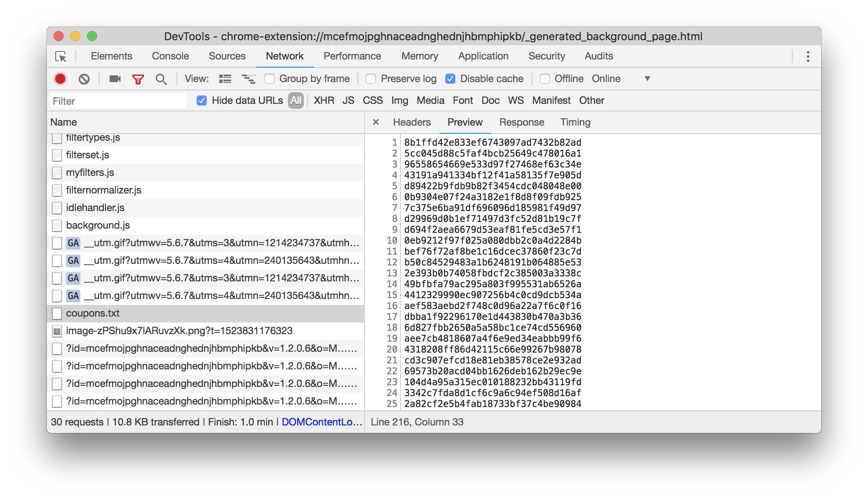Filter requests by the XHR type
This screenshot has width=868, height=500.
coord(324,101)
